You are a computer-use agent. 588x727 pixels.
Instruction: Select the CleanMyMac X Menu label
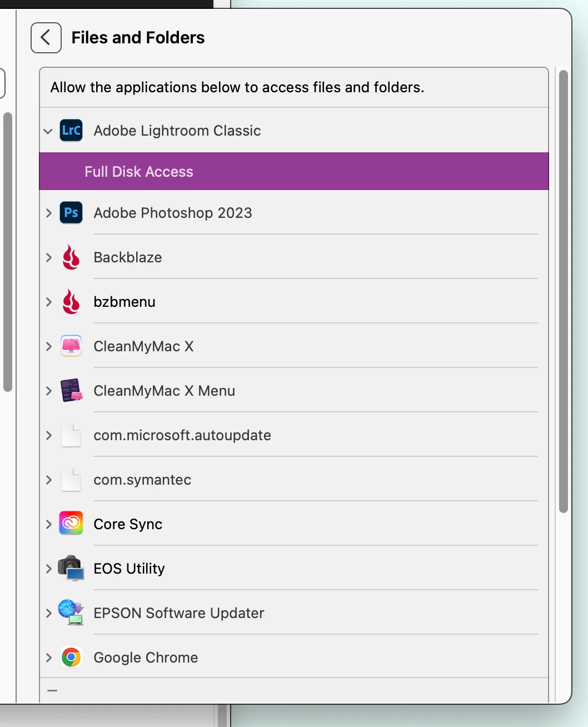(x=165, y=391)
